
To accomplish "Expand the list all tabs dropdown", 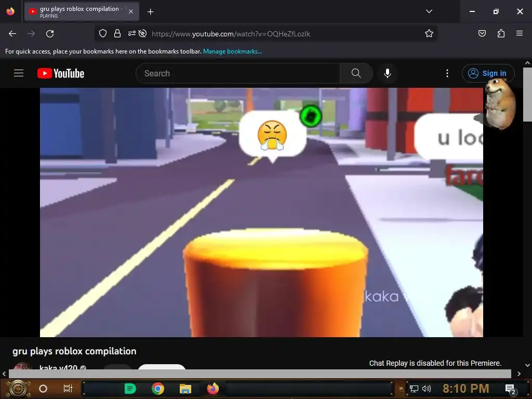I will 429,11.
